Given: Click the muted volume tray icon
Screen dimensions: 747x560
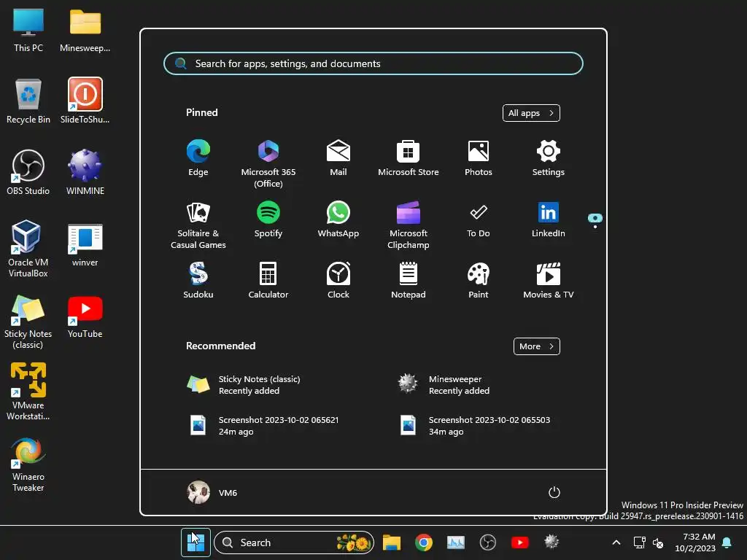Looking at the screenshot, I should point(658,542).
